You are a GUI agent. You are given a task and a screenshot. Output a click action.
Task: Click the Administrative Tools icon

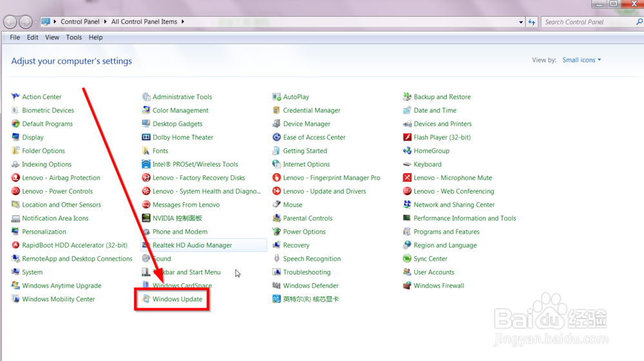point(146,97)
